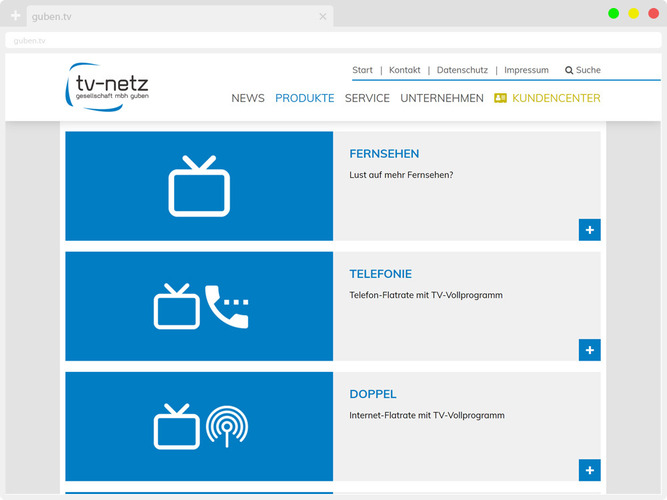This screenshot has height=500, width=667.
Task: Open the NEWS menu
Action: tap(248, 99)
